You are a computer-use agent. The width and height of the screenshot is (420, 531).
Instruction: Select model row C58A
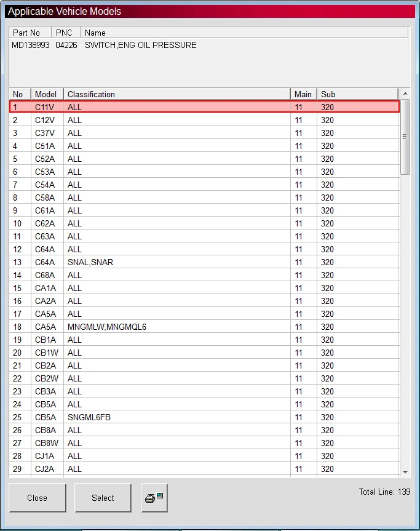pos(204,198)
